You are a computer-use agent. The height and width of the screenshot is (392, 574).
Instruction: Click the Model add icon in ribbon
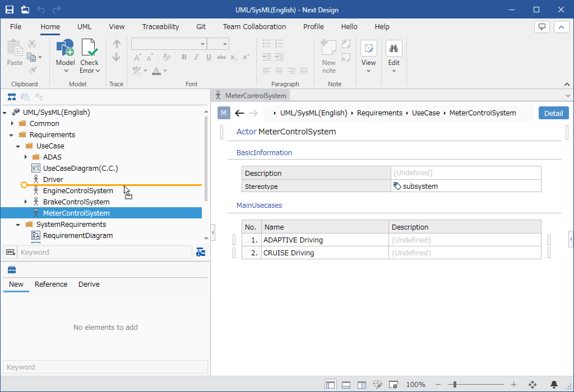coord(65,48)
